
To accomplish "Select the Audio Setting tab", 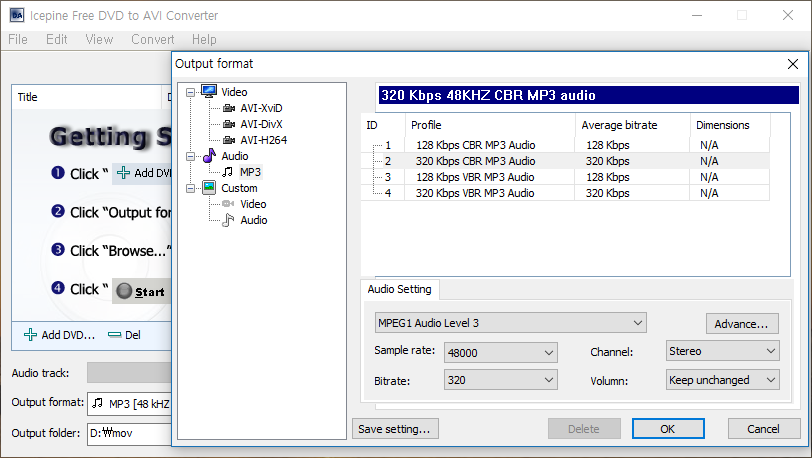I will click(399, 289).
